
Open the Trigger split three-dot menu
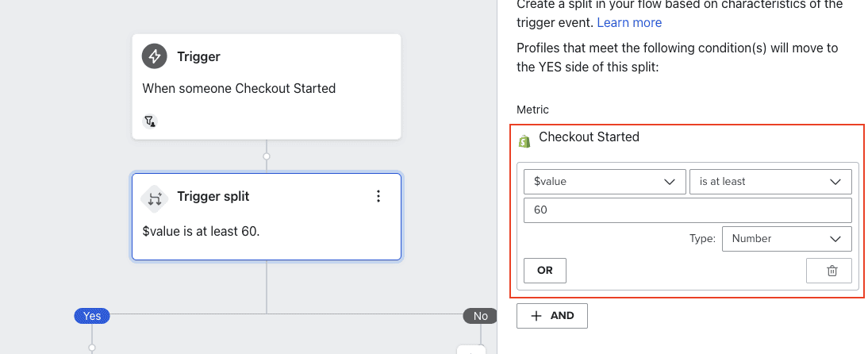pyautogui.click(x=378, y=196)
